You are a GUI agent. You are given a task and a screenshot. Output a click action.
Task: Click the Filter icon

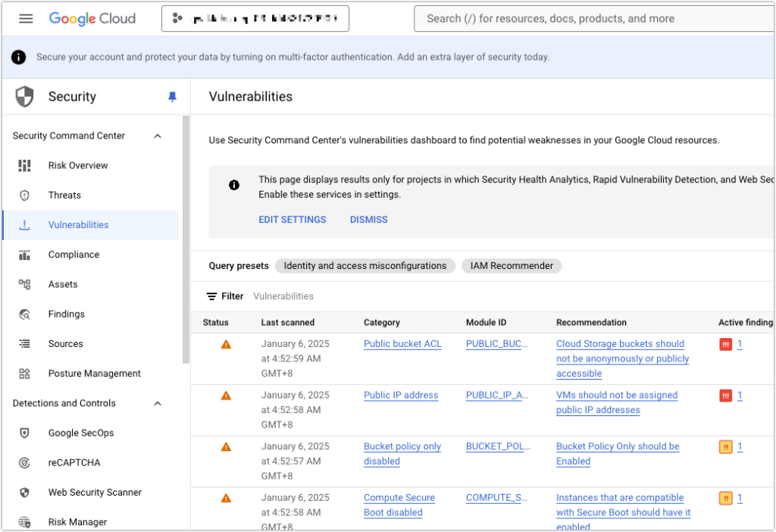click(x=212, y=296)
